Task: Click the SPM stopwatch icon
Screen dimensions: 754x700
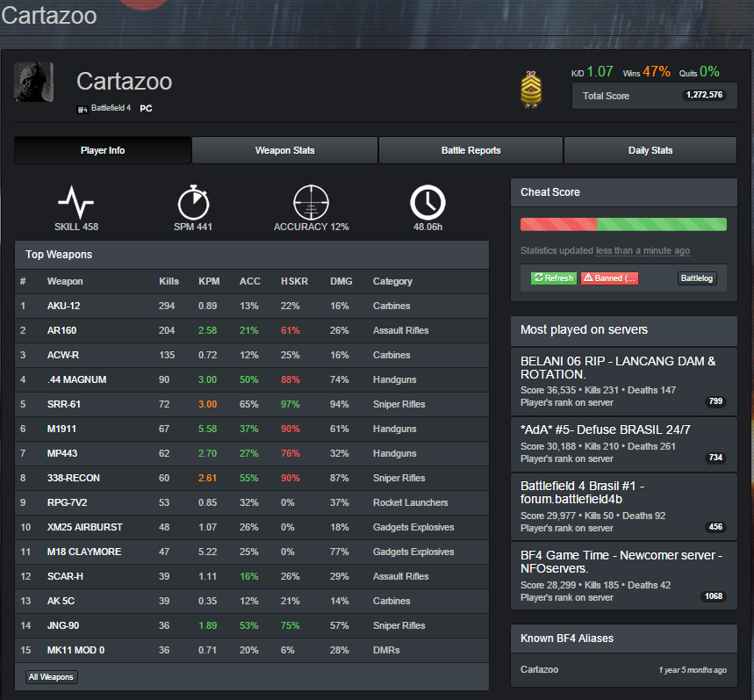Action: coord(193,203)
